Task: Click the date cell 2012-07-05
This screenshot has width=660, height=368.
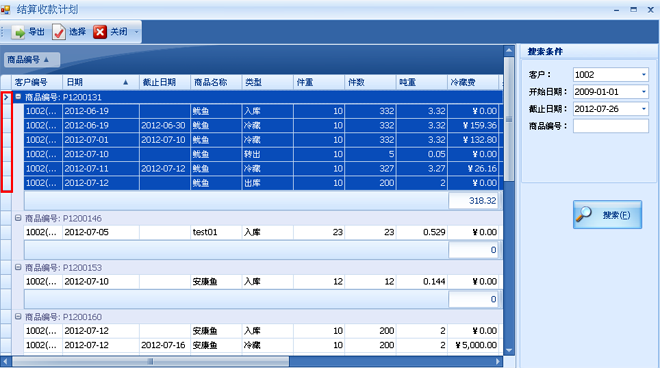Action: pos(101,232)
